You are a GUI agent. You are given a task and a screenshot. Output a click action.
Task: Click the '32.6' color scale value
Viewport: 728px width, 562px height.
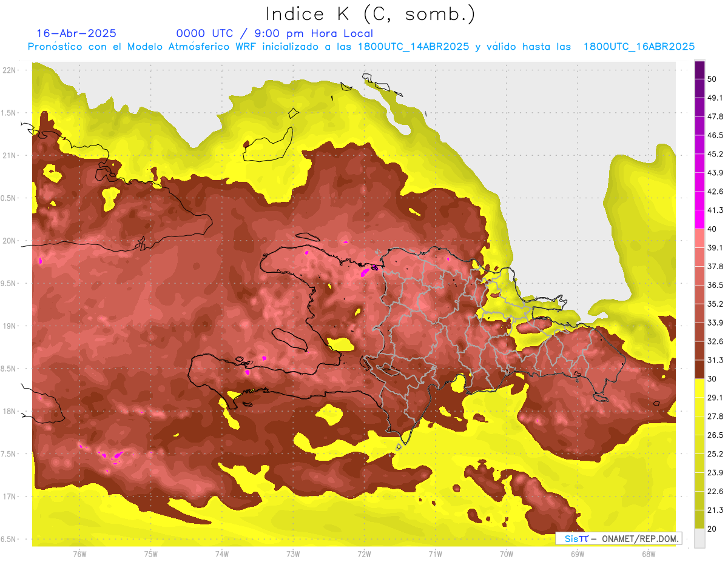coord(715,341)
